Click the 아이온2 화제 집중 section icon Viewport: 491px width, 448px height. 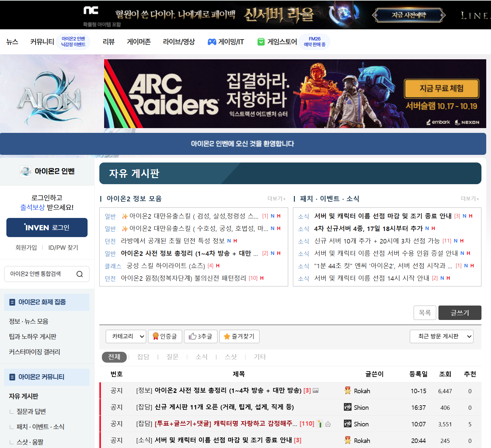12,302
